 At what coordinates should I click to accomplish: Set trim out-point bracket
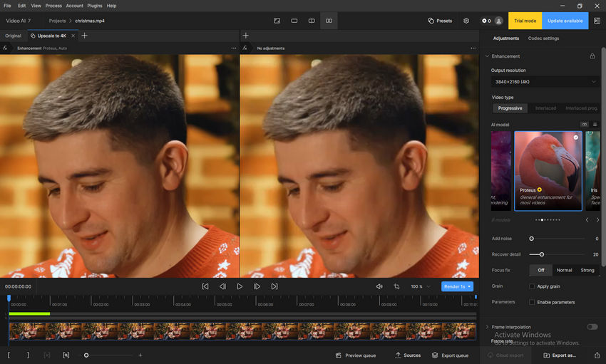coord(28,355)
